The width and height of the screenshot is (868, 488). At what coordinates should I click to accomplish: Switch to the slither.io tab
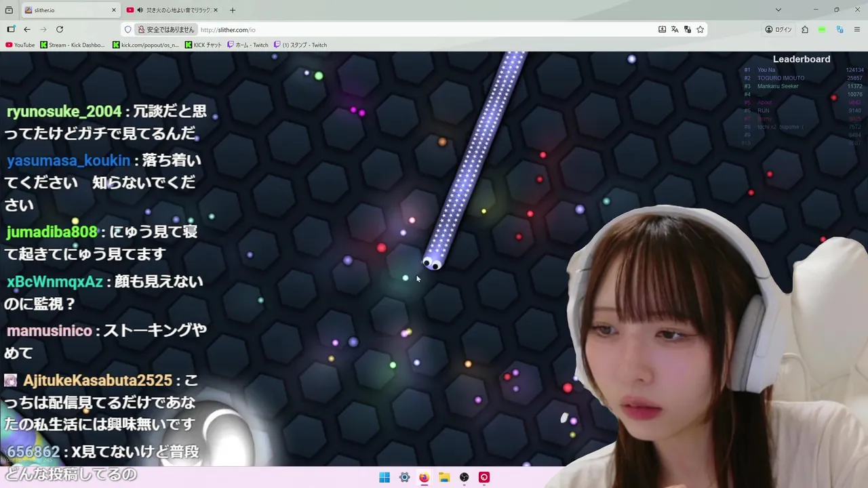71,10
